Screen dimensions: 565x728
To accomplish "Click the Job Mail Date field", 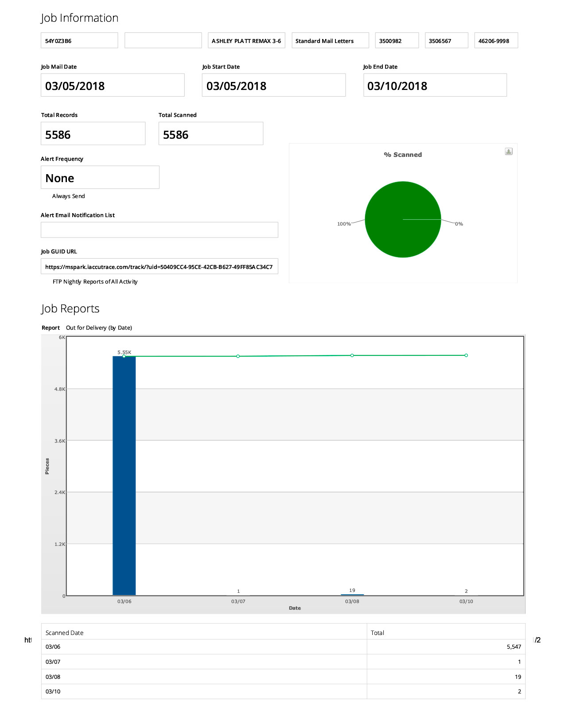I will click(x=113, y=86).
